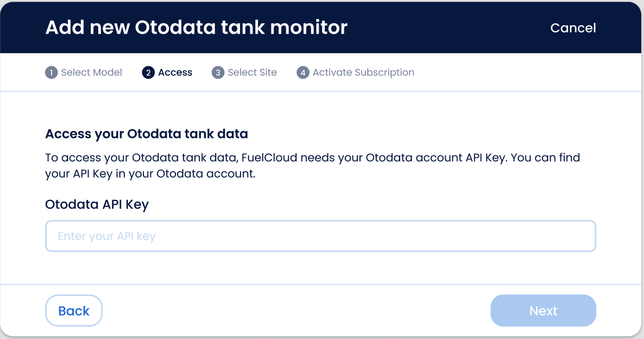
Task: Focus the Otodata API Key input field
Action: (x=320, y=236)
